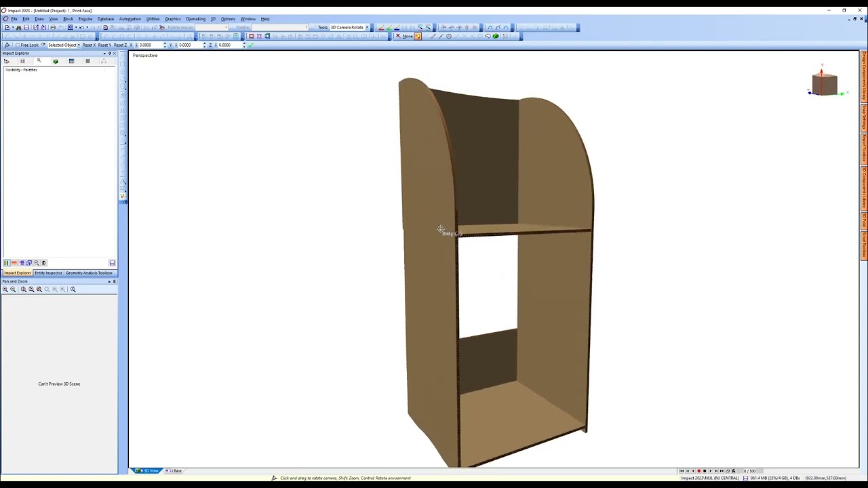Click the green line colour tool icon
The height and width of the screenshot is (488, 868).
coord(389,28)
